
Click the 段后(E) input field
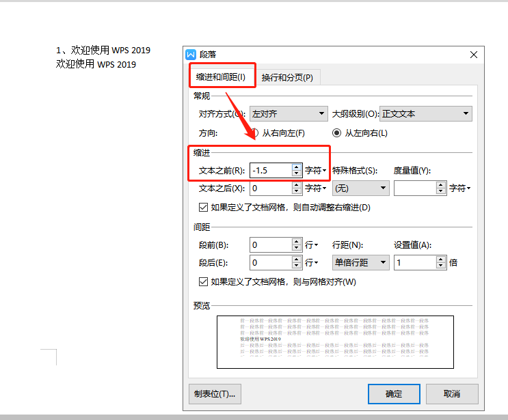pos(271,263)
